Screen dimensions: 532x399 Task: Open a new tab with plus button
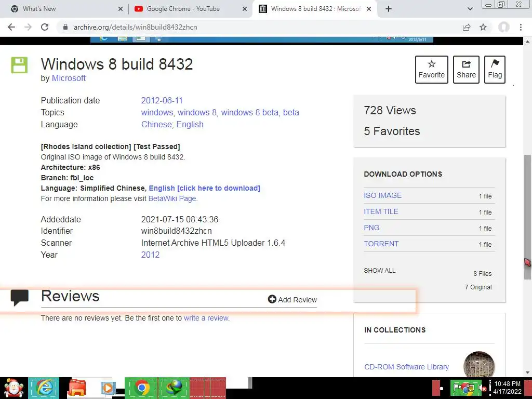point(389,9)
